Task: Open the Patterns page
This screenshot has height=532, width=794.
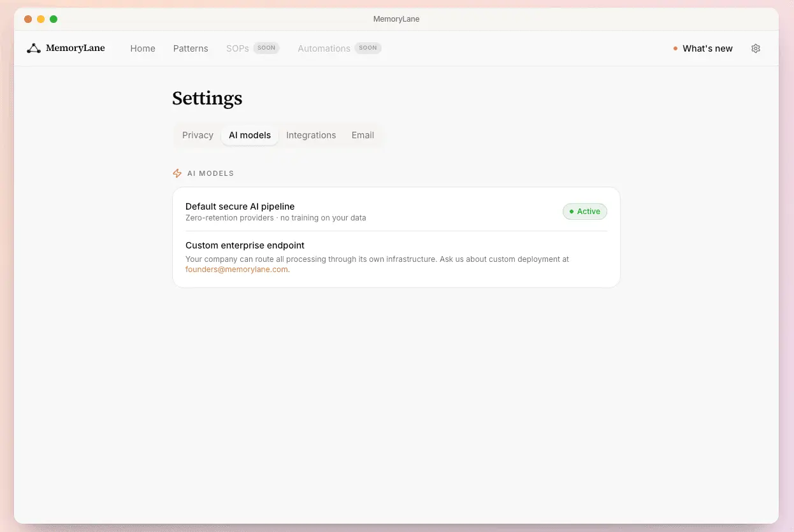Action: [191, 48]
